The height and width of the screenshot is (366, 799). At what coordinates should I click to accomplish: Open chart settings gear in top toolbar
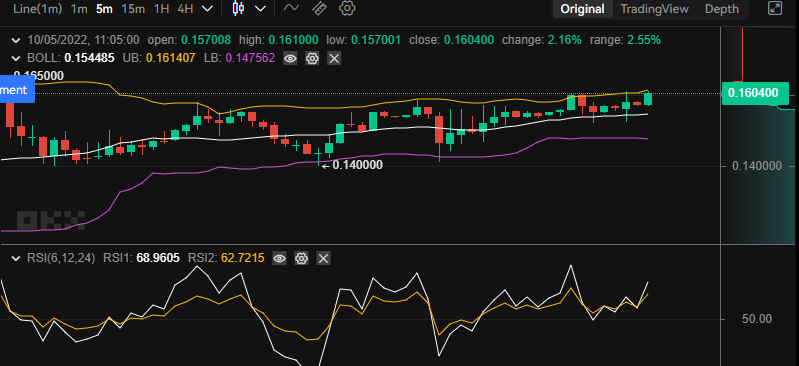[x=347, y=8]
